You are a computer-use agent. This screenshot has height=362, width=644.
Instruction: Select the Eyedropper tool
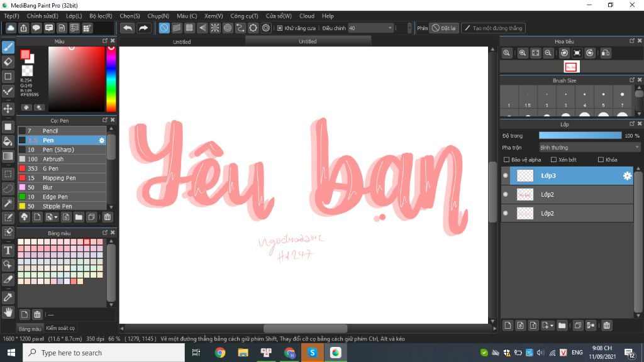click(8, 297)
